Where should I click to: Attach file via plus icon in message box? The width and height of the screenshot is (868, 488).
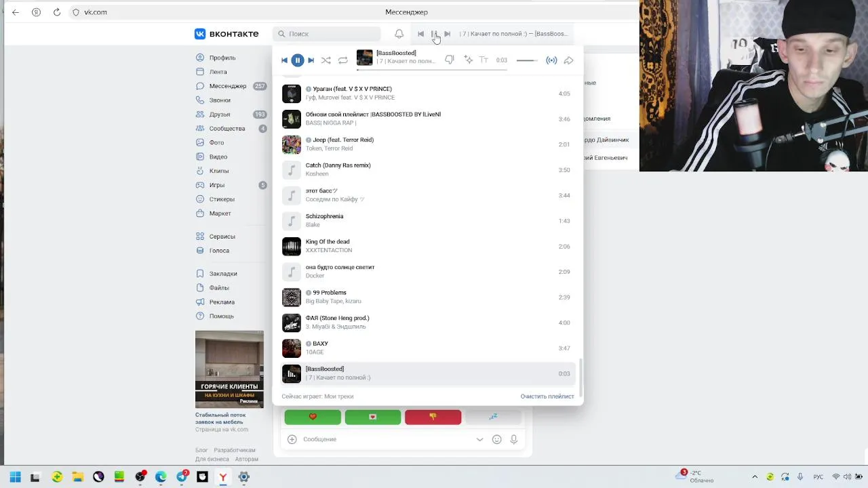click(x=292, y=439)
